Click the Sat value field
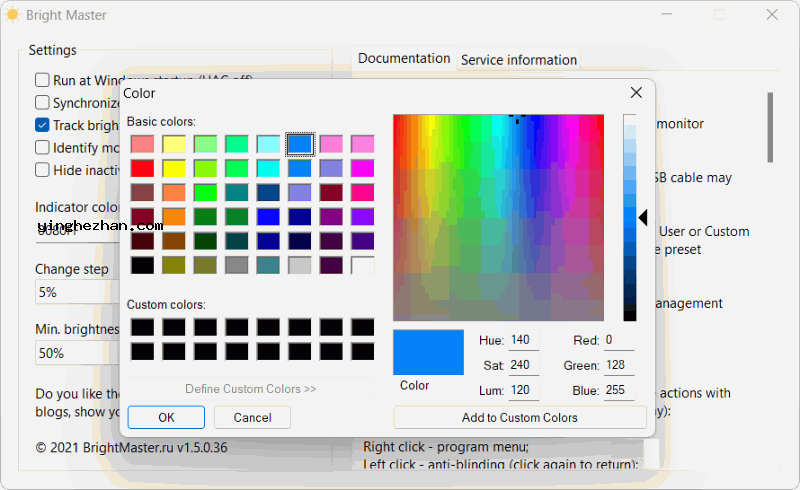 pos(524,365)
